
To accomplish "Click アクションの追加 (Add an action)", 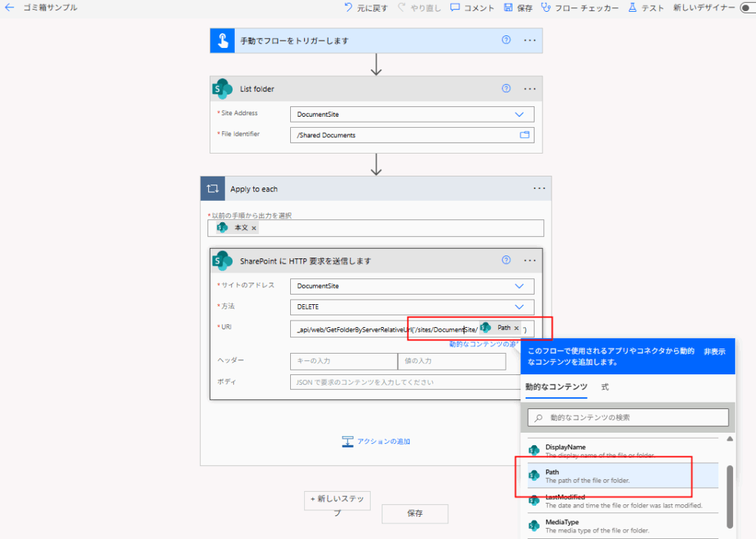I will (x=376, y=441).
